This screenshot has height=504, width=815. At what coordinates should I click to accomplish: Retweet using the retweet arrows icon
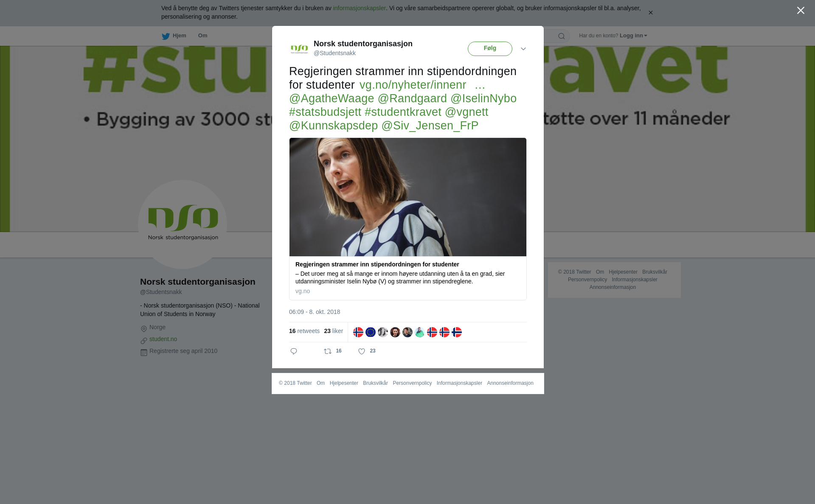click(x=328, y=351)
